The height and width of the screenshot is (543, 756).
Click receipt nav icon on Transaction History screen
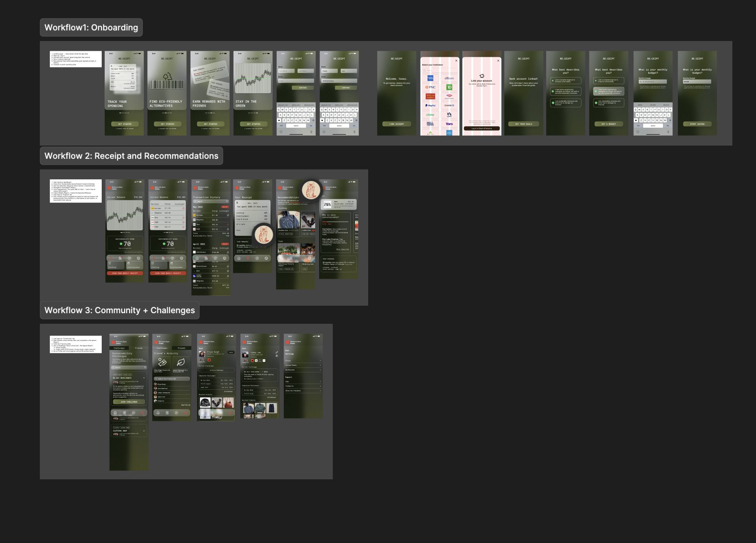point(206,258)
